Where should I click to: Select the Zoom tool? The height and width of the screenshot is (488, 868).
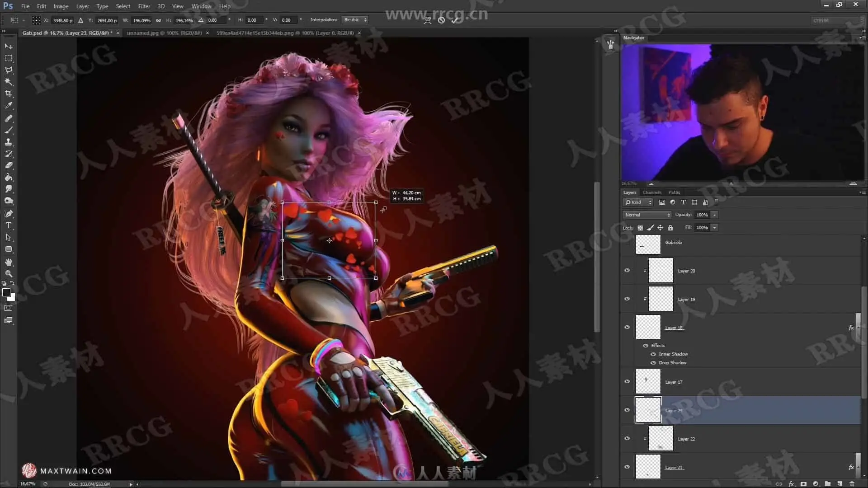coord(9,274)
